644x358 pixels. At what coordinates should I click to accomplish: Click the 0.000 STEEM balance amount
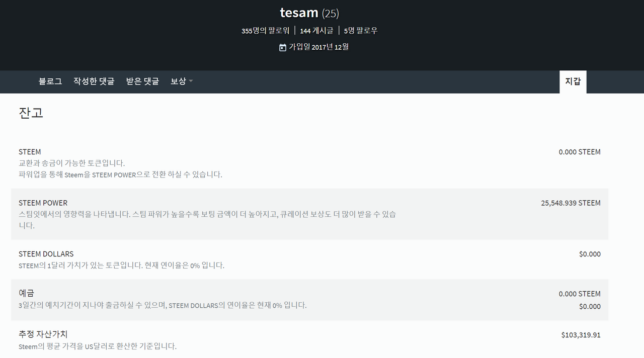tap(580, 152)
